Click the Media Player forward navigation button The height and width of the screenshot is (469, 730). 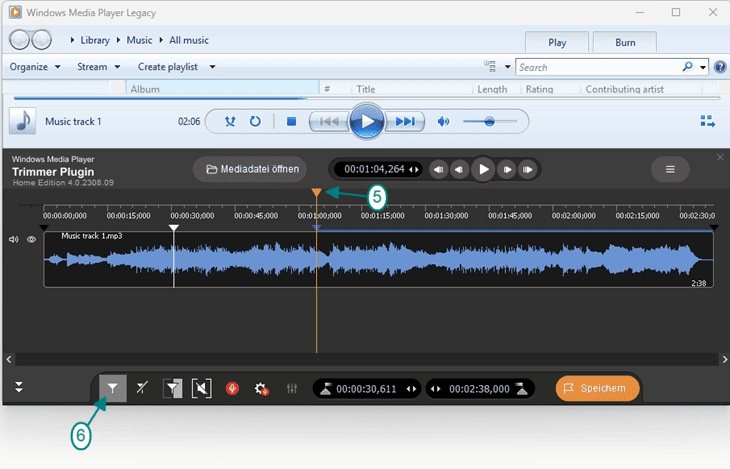click(x=41, y=40)
